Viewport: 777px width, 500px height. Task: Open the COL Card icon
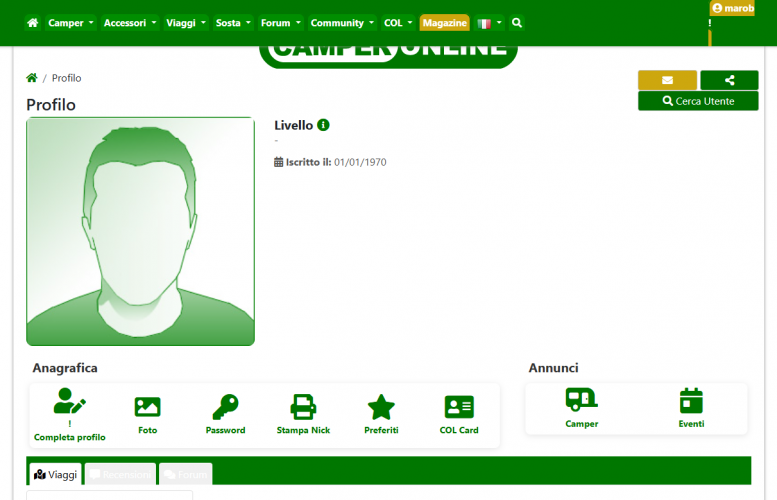[459, 406]
